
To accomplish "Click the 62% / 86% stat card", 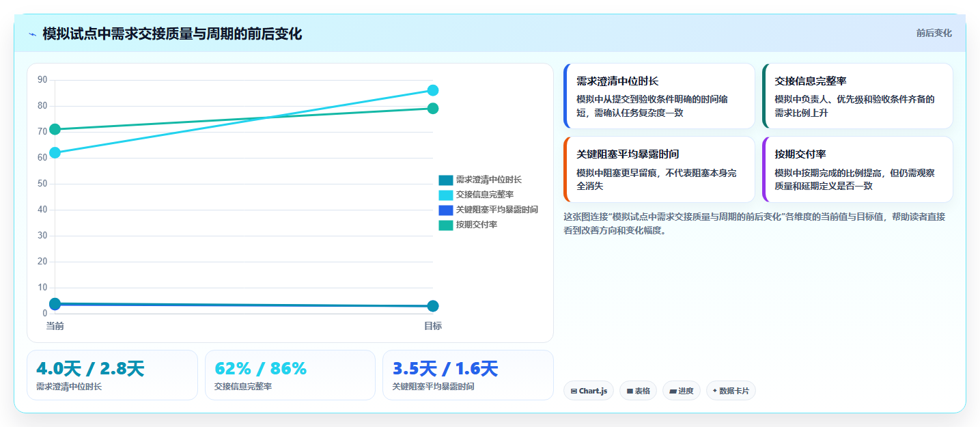I will 290,375.
